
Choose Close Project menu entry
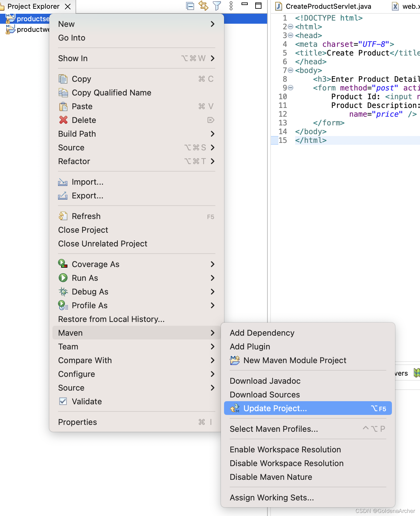[137, 230]
